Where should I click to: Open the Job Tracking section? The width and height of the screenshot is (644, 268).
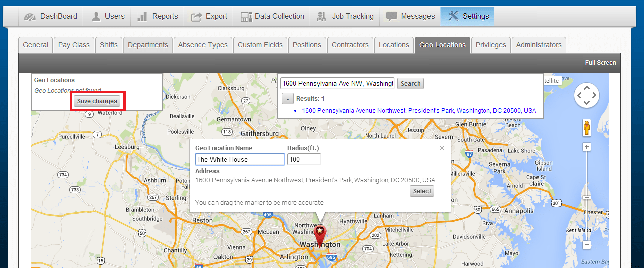pos(345,16)
